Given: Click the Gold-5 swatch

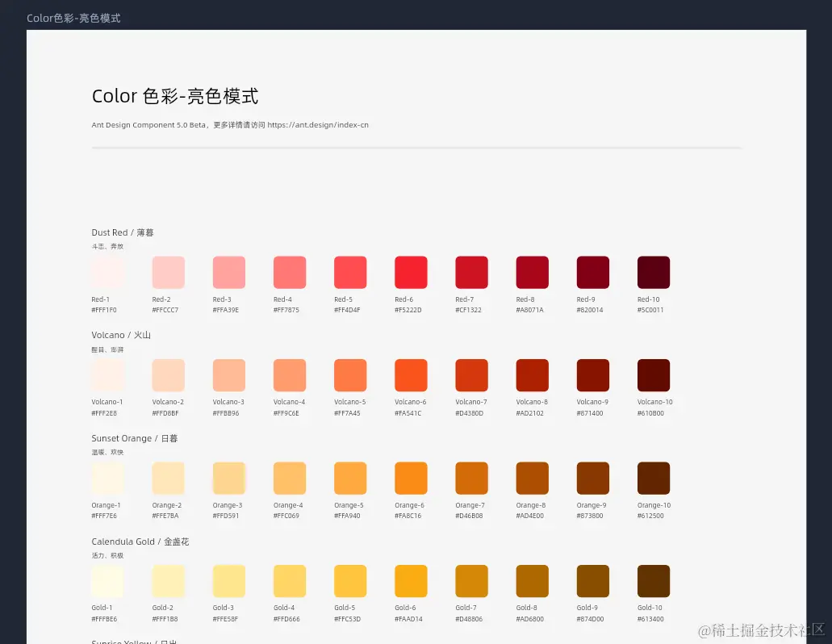Looking at the screenshot, I should click(x=350, y=581).
